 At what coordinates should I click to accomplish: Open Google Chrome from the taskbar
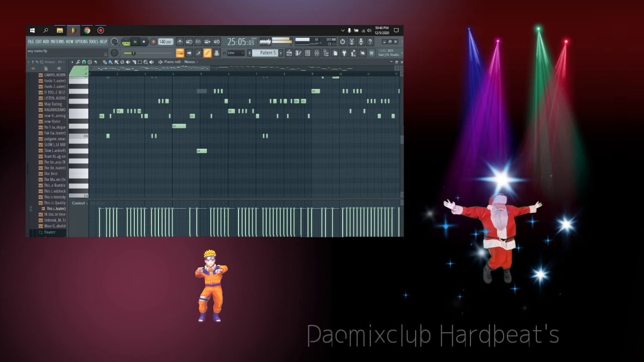click(87, 31)
